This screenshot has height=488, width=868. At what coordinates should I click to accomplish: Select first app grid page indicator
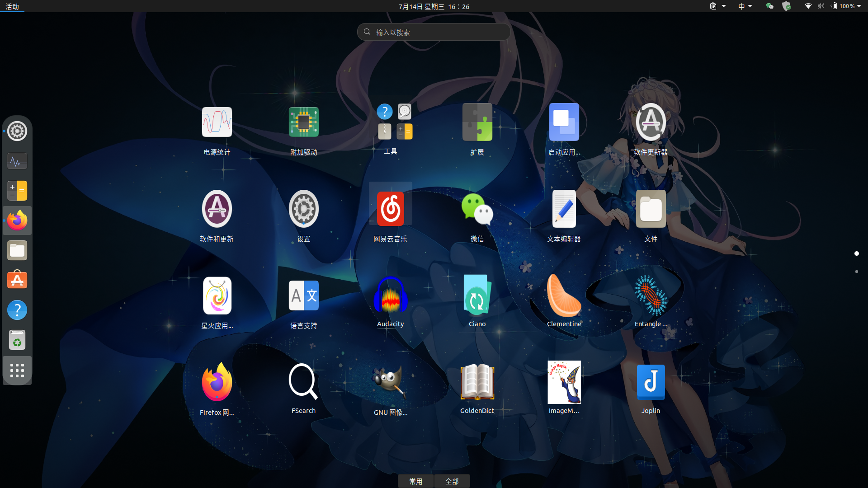[x=857, y=253]
